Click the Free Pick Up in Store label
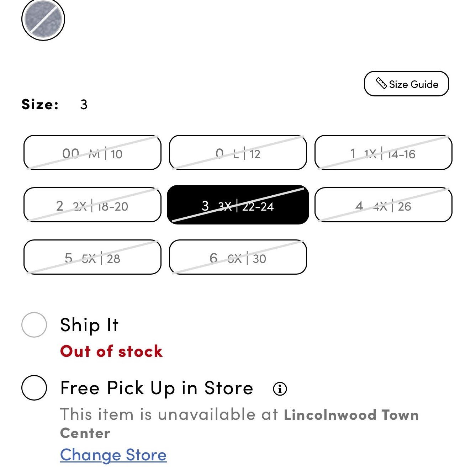Screen dimensions: 476x476 [x=157, y=388]
